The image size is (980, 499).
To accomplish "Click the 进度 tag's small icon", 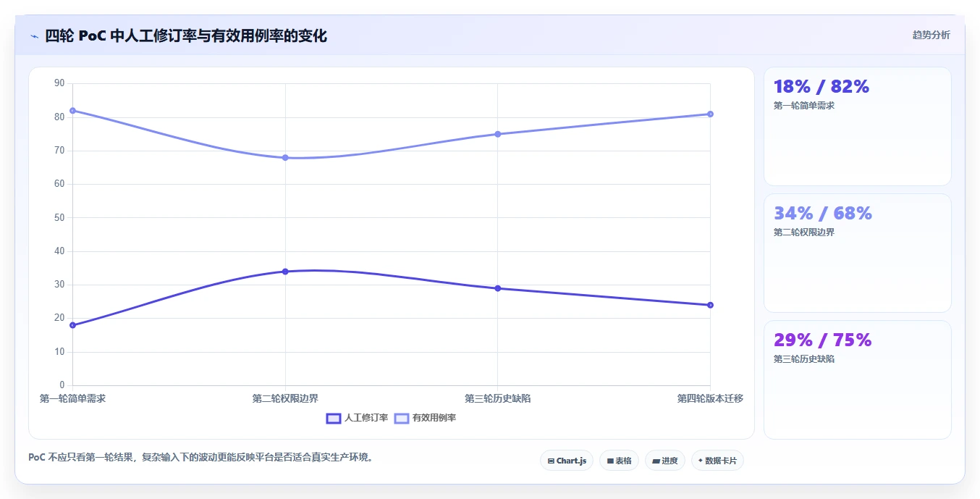I will 656,461.
